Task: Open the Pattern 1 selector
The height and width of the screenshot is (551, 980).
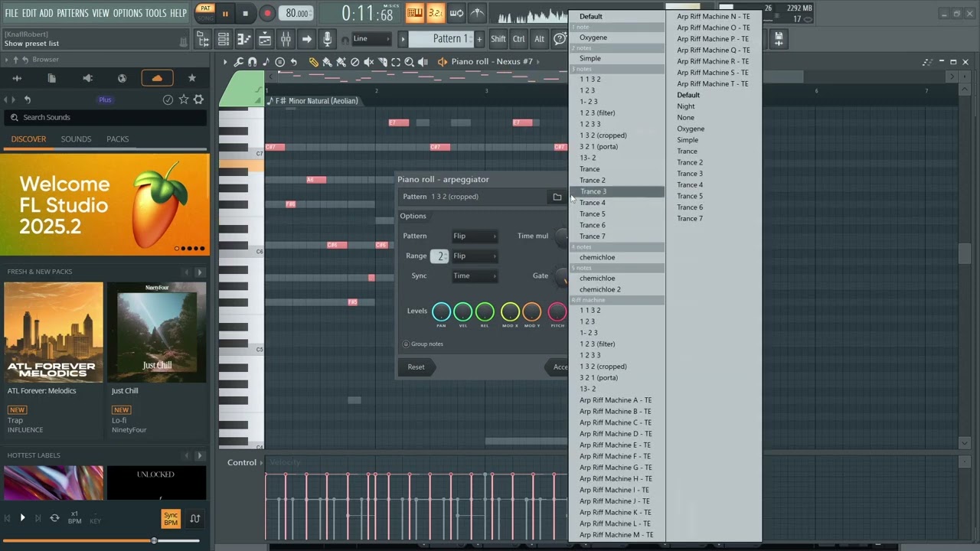Action: pos(442,39)
